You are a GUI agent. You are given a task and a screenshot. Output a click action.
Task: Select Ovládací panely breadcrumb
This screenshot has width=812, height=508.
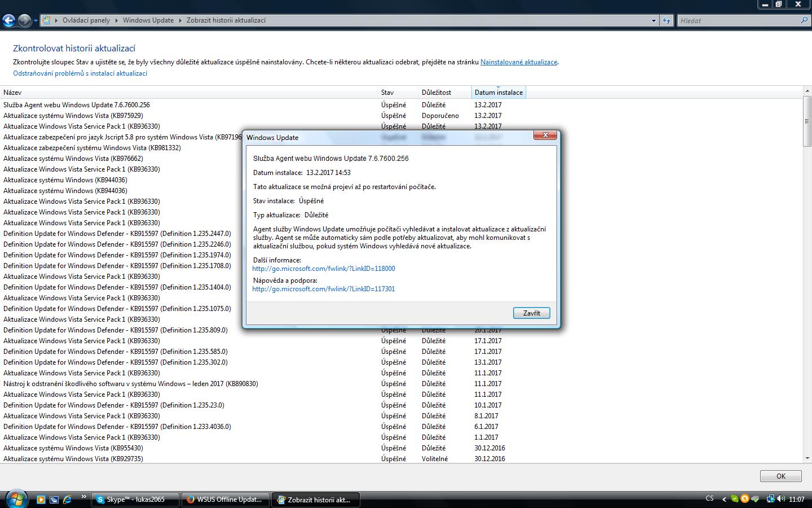point(86,20)
